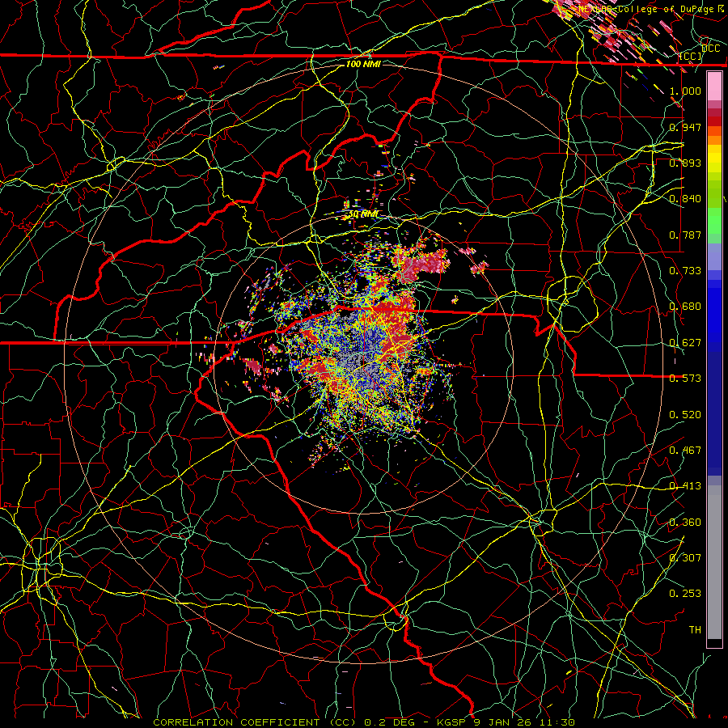Click the 0.360 legend value
Viewport: 728px width, 728px height.
click(x=685, y=523)
